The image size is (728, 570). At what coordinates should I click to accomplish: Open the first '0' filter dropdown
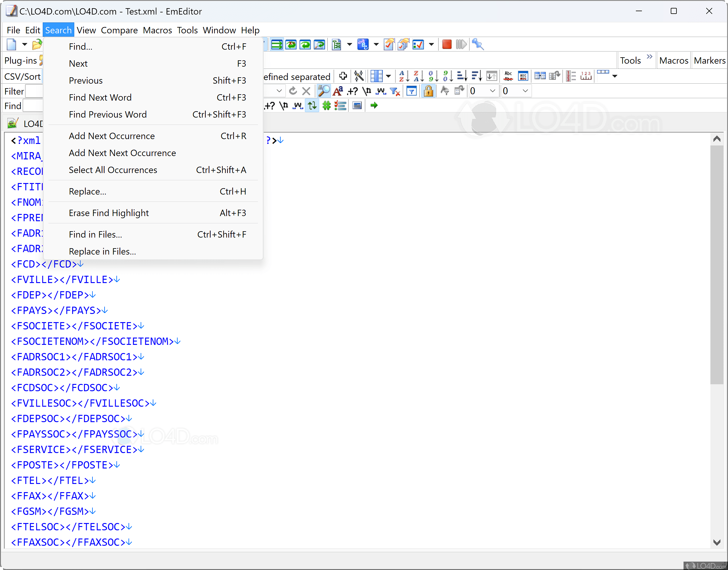point(492,91)
